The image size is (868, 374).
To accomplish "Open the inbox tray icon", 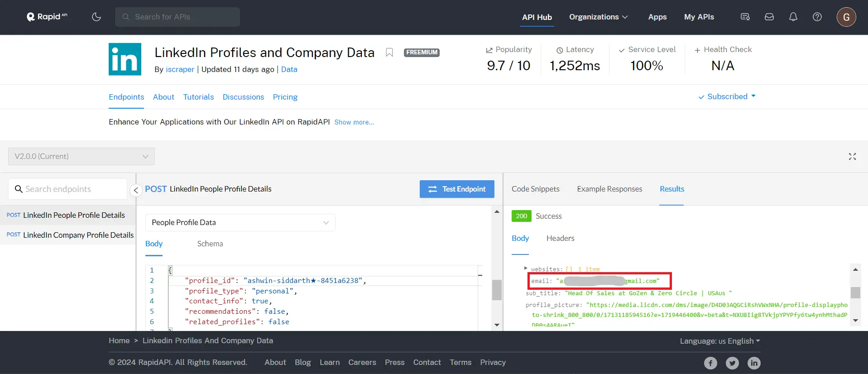I will (x=769, y=17).
